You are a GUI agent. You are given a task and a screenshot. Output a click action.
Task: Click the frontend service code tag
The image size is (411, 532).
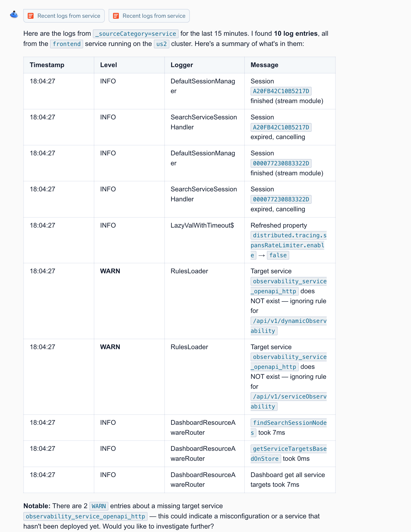click(x=66, y=44)
